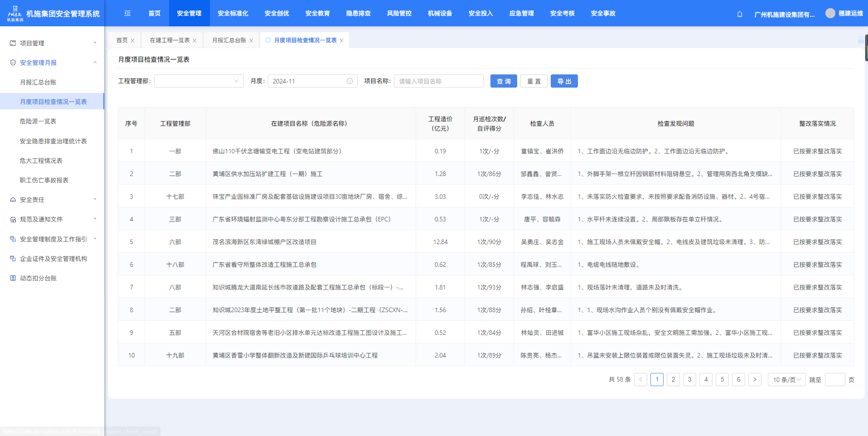The image size is (868, 436).
Task: Open the notification bell
Action: pos(740,14)
